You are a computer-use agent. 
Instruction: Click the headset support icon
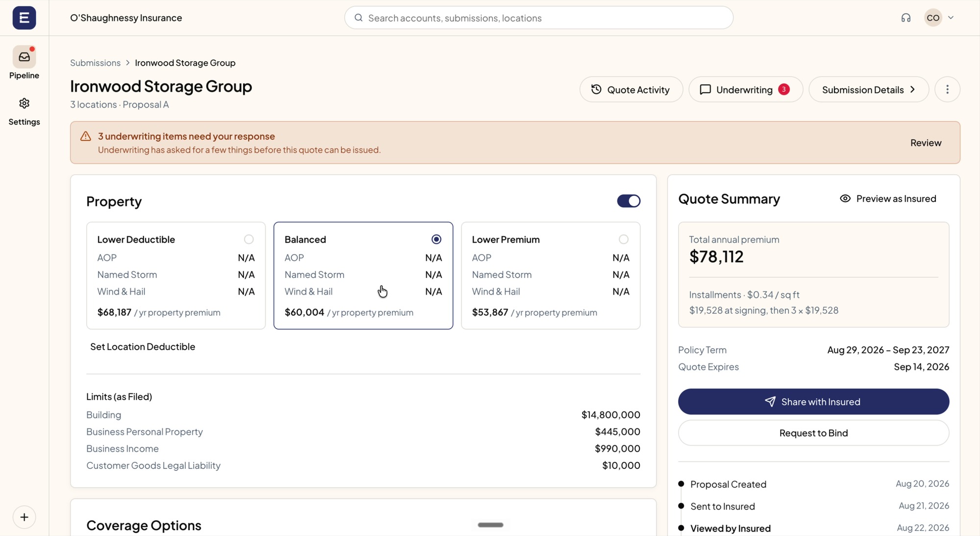[x=906, y=18]
